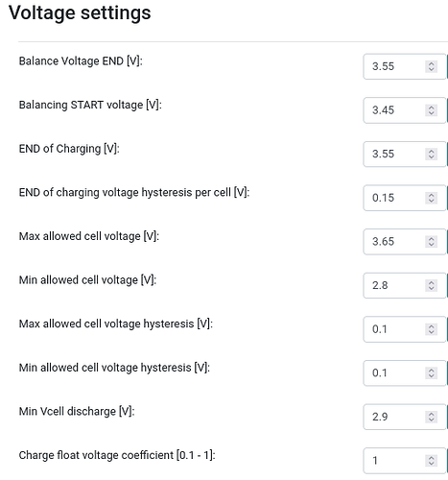Increase Min Vcell discharge stepper up arrow
Screen dimensions: 448x480
[x=431, y=414]
